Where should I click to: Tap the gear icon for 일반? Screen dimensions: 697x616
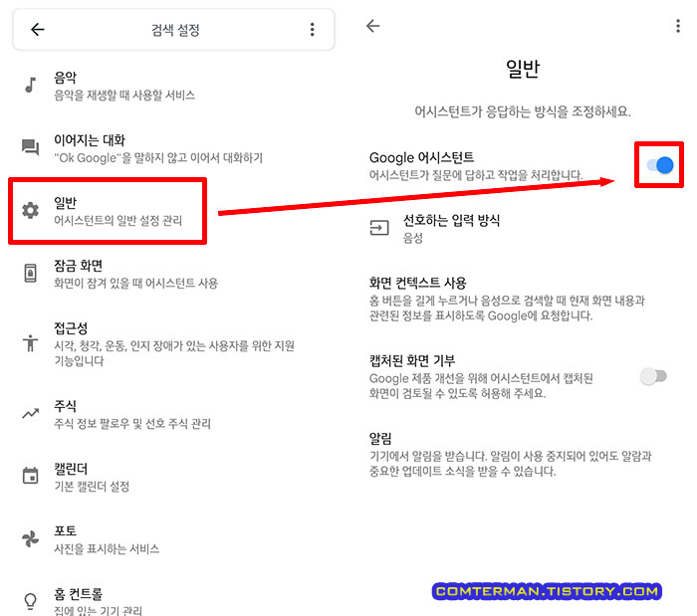(x=30, y=210)
